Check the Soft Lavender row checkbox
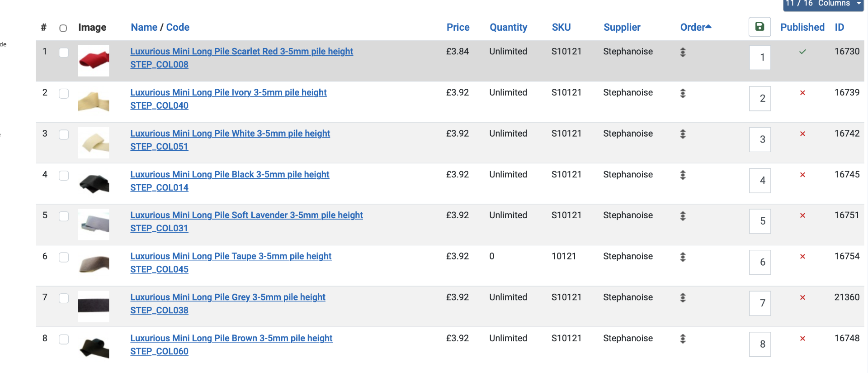 pos(64,216)
